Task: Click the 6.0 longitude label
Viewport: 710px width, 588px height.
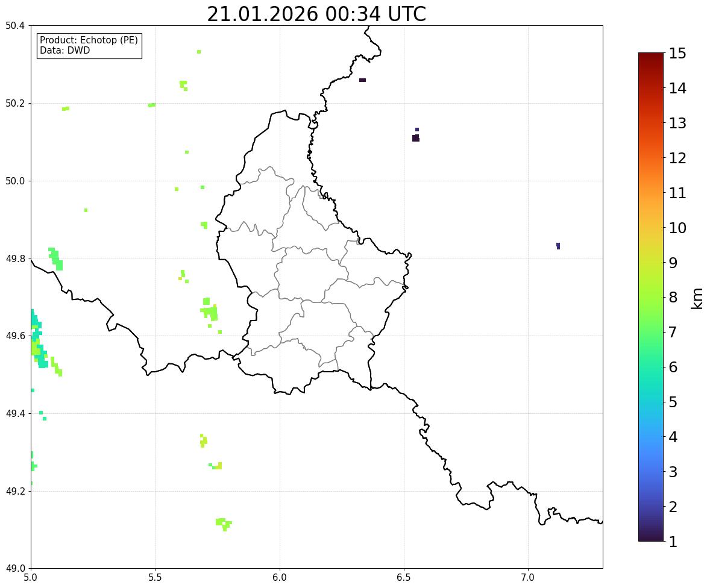Action: tap(280, 578)
